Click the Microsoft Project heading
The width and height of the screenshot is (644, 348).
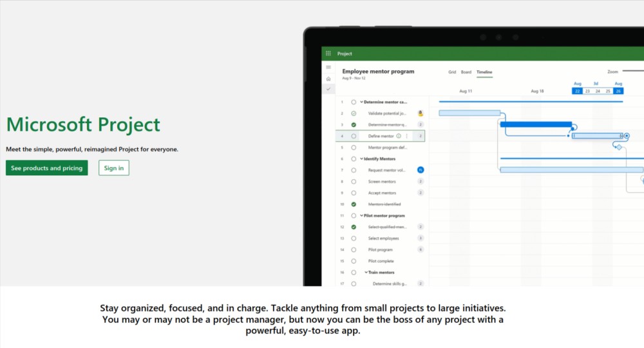pos(83,124)
